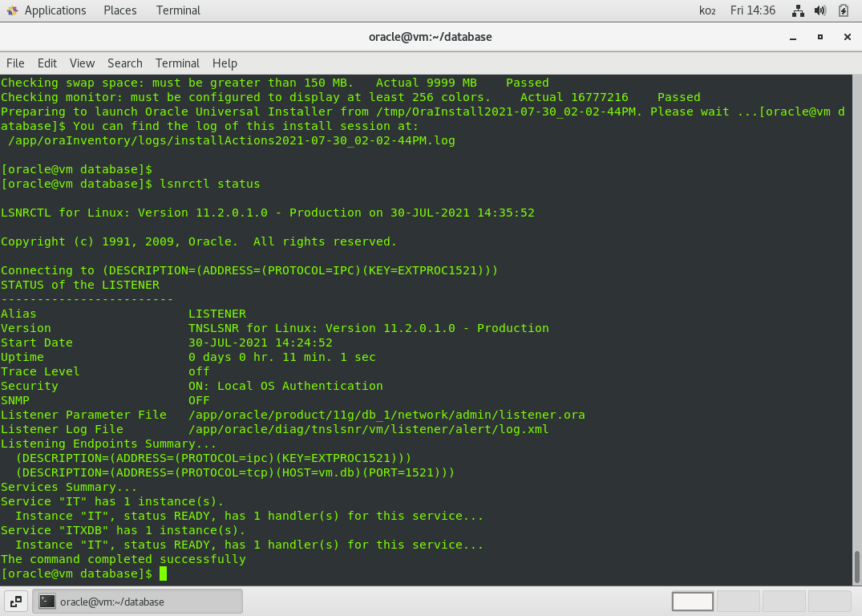Open the View menu of the terminal
862x616 pixels.
tap(82, 63)
